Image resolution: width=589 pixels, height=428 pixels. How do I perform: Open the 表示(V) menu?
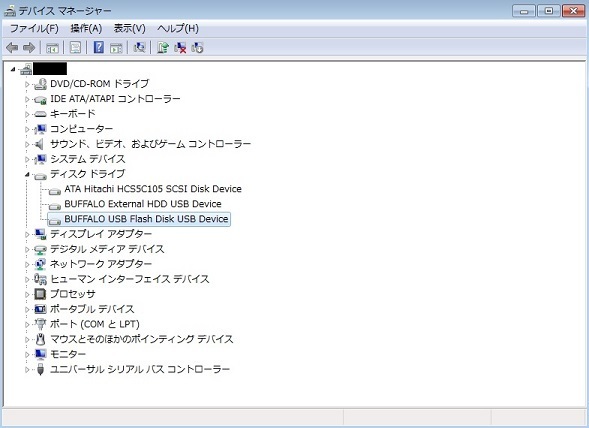130,29
